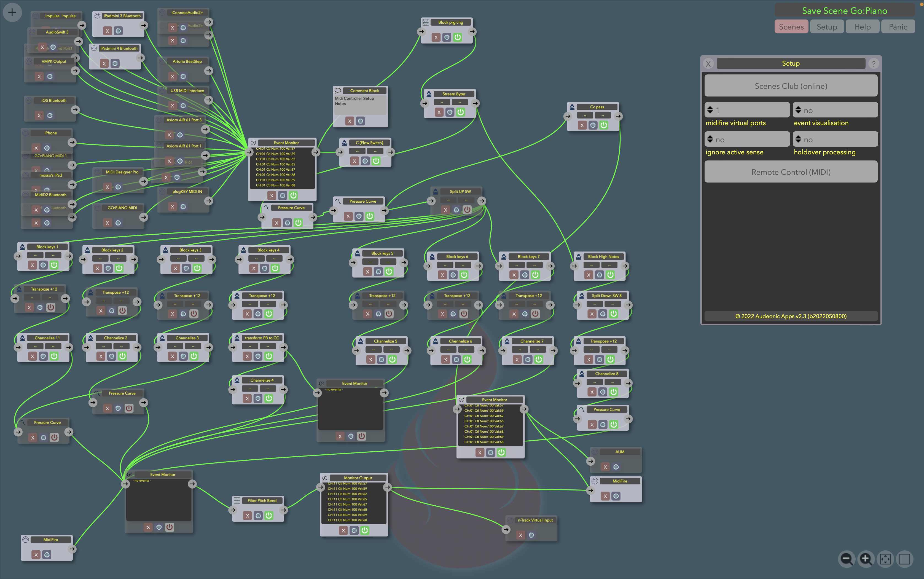The height and width of the screenshot is (579, 924).
Task: Click the 'Channelize 2' module title
Action: [115, 338]
